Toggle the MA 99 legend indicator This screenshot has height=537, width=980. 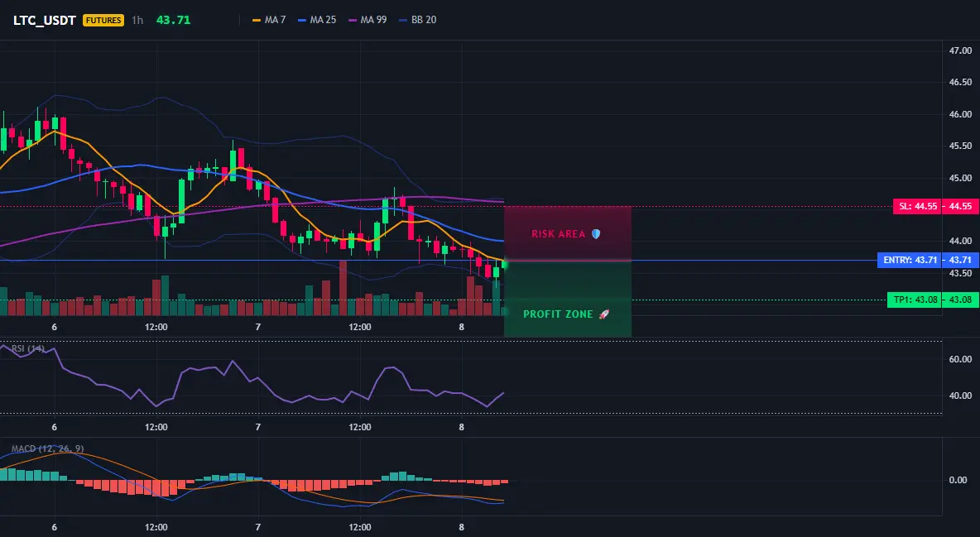pos(367,20)
